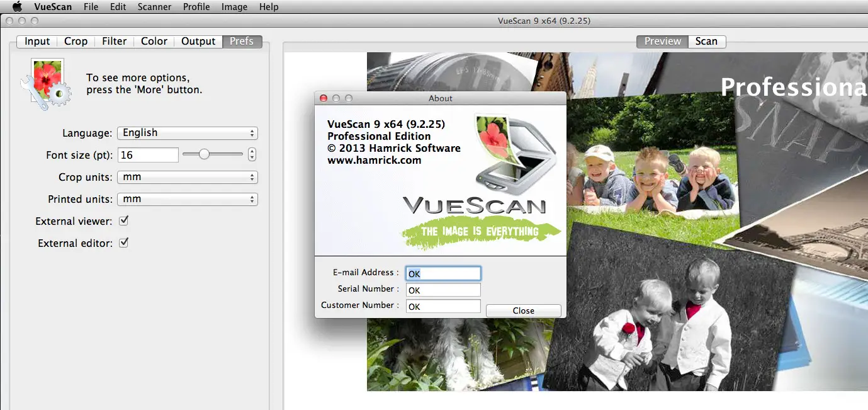Click the 'To see more options,' hint text

point(138,78)
